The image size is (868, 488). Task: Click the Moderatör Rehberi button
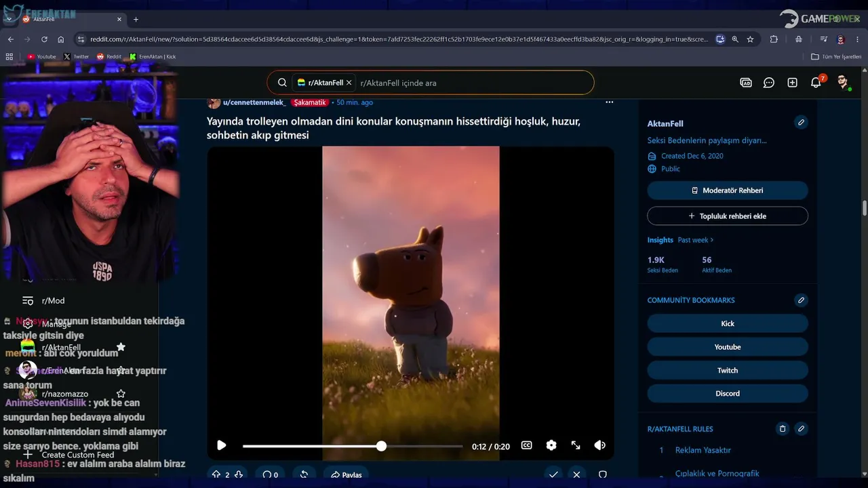(728, 190)
